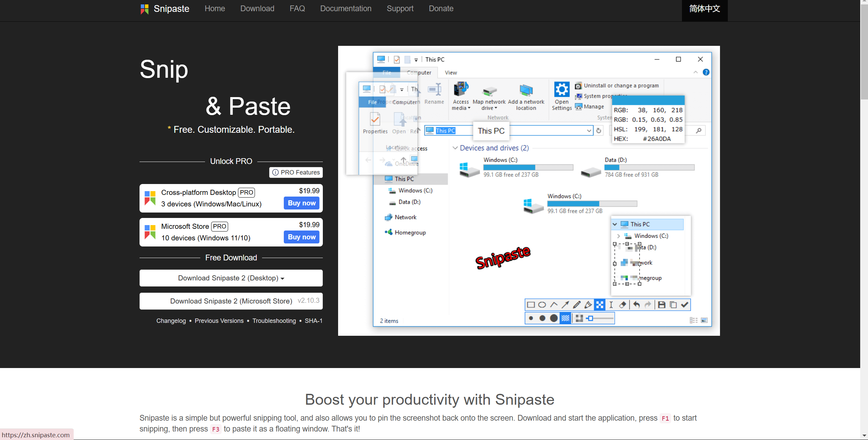
Task: Click the ribbon collapse chevron beside the help icon
Action: click(696, 72)
